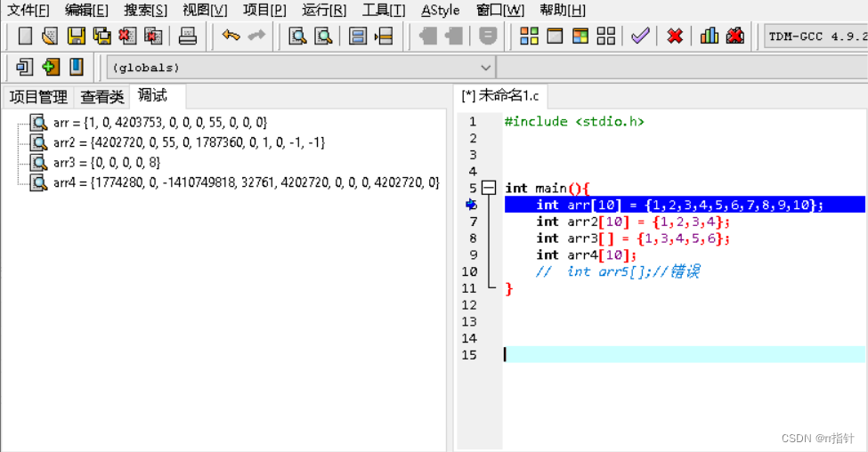Click the commented int arr5[] line
The height and width of the screenshot is (452, 868).
[x=618, y=271]
